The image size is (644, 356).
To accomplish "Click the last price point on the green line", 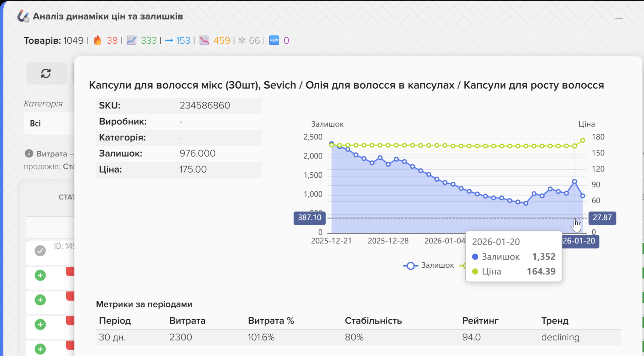I will (583, 140).
